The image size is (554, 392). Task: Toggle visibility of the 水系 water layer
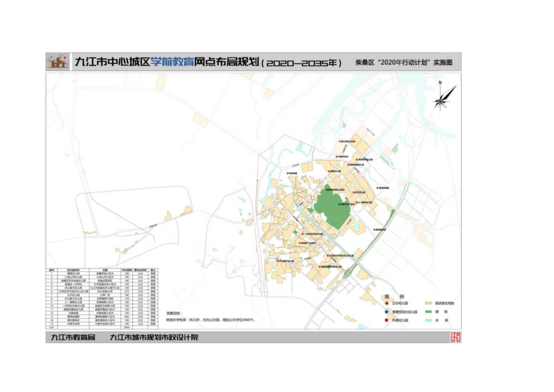pos(429,320)
